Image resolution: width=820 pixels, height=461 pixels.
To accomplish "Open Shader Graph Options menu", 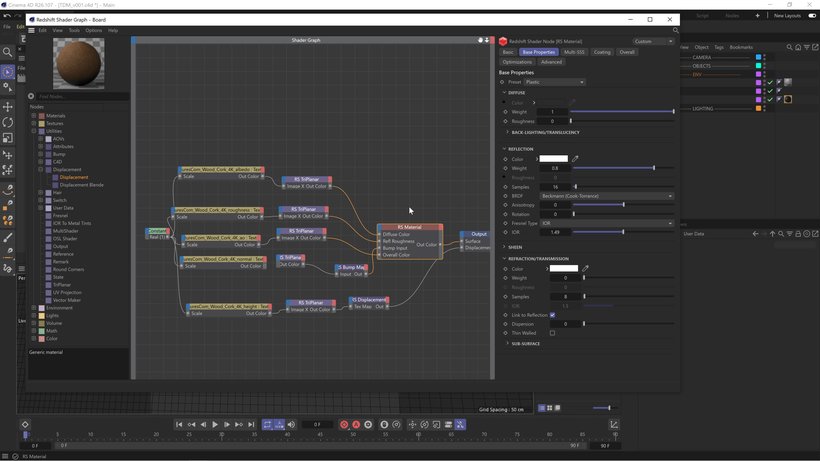I will pos(94,30).
